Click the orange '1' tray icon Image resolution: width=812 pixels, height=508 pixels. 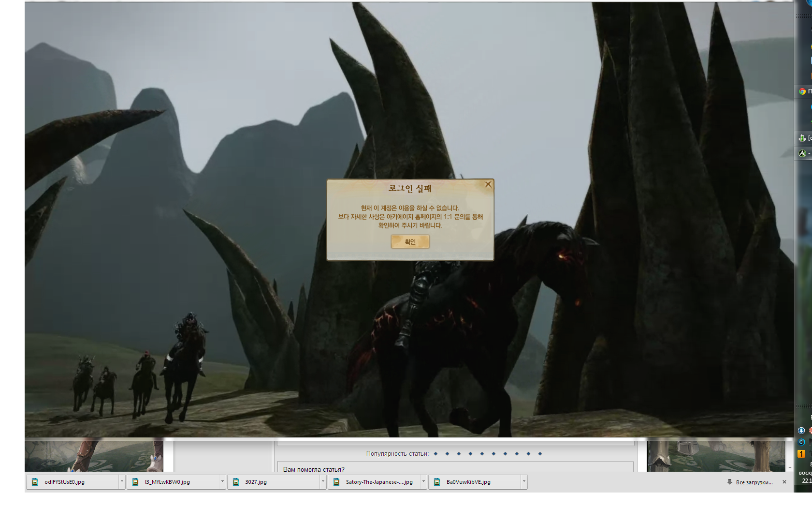[801, 454]
